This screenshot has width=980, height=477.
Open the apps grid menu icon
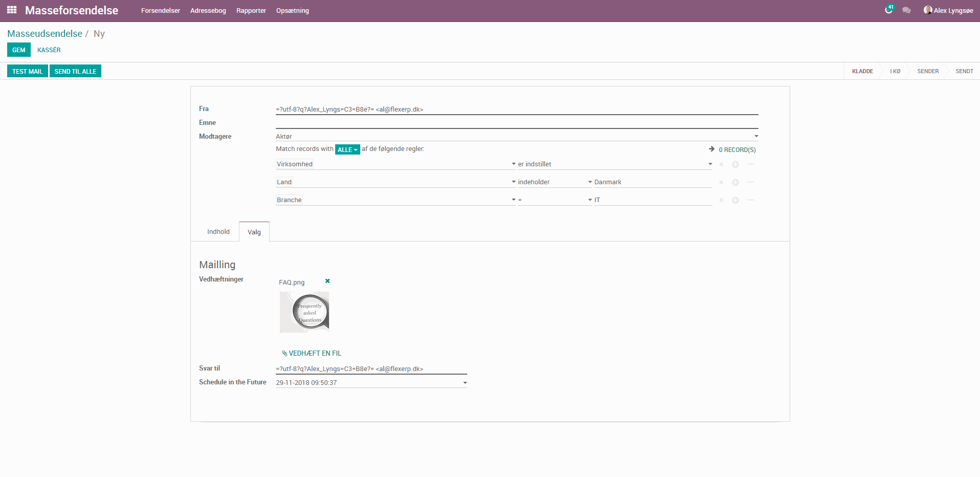pyautogui.click(x=12, y=10)
